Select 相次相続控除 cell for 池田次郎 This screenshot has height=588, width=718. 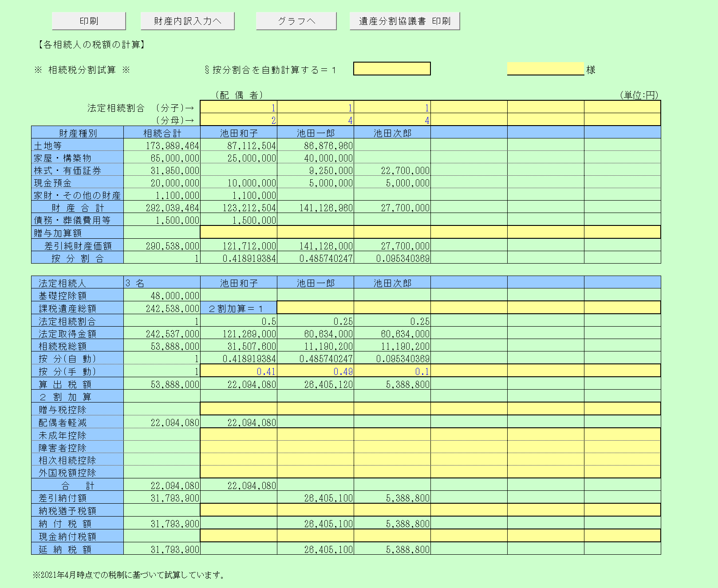click(x=392, y=459)
